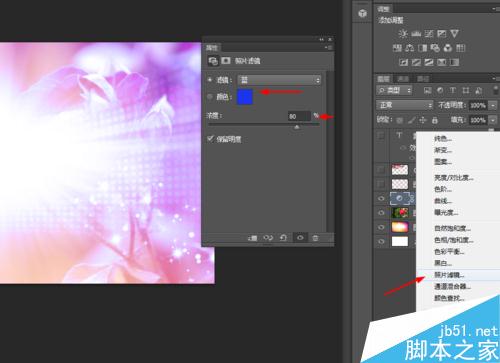Filter layers by type layer icon
The height and width of the screenshot is (363, 500).
(453, 90)
